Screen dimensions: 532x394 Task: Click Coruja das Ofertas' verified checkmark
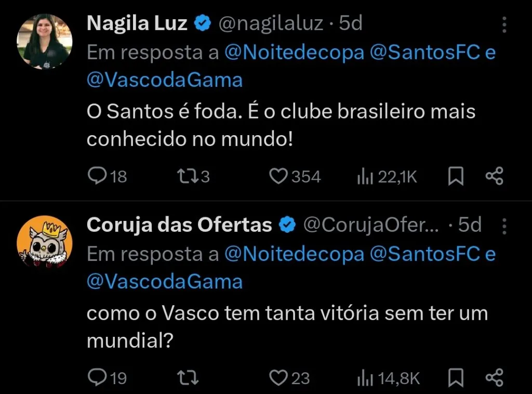(x=286, y=225)
